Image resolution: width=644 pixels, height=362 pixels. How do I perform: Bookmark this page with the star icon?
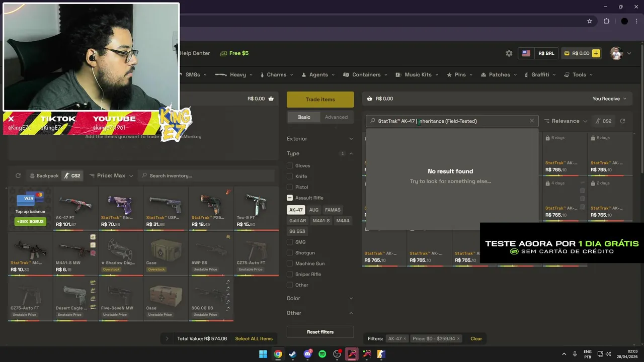(590, 21)
